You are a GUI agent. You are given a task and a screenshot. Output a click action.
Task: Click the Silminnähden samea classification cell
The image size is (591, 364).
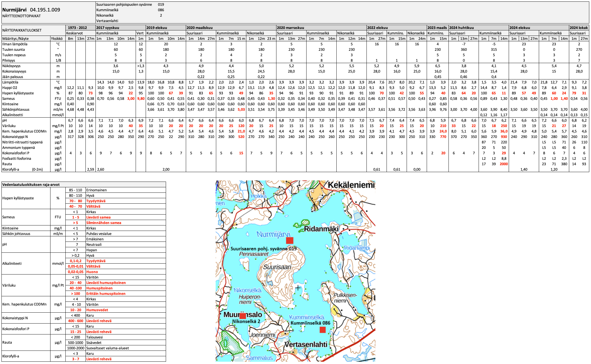coord(104,223)
